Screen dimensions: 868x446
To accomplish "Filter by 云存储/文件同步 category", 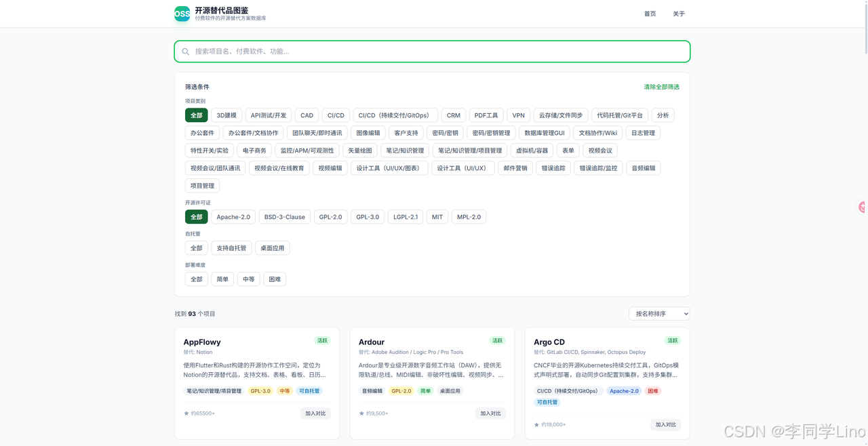I will click(561, 115).
